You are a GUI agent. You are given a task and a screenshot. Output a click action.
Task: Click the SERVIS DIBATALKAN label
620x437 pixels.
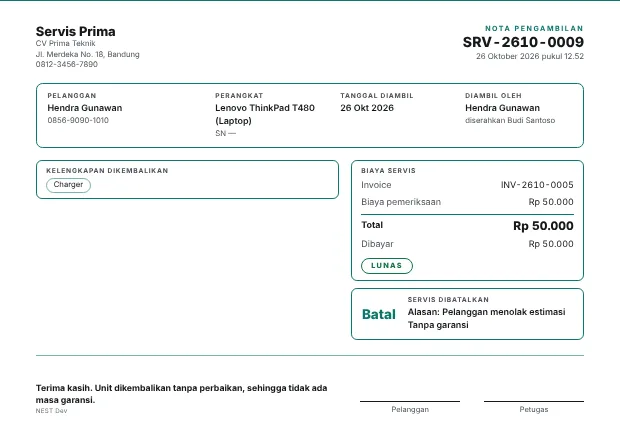448,299
